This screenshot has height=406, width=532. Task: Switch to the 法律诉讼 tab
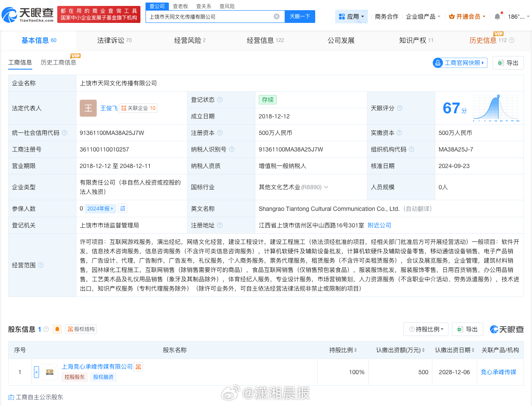point(114,40)
